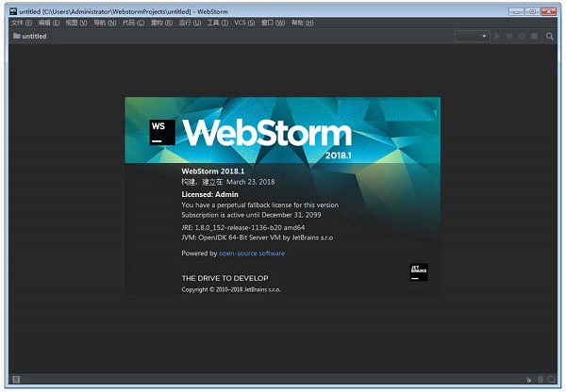Click 'Subscription is active until December 31, 2099'
This screenshot has height=392, width=566.
[251, 215]
